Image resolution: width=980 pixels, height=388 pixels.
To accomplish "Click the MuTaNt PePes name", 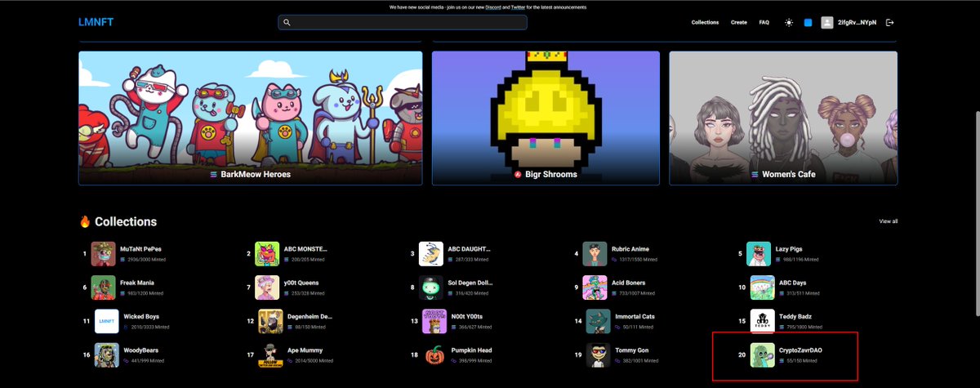I will click(x=140, y=249).
